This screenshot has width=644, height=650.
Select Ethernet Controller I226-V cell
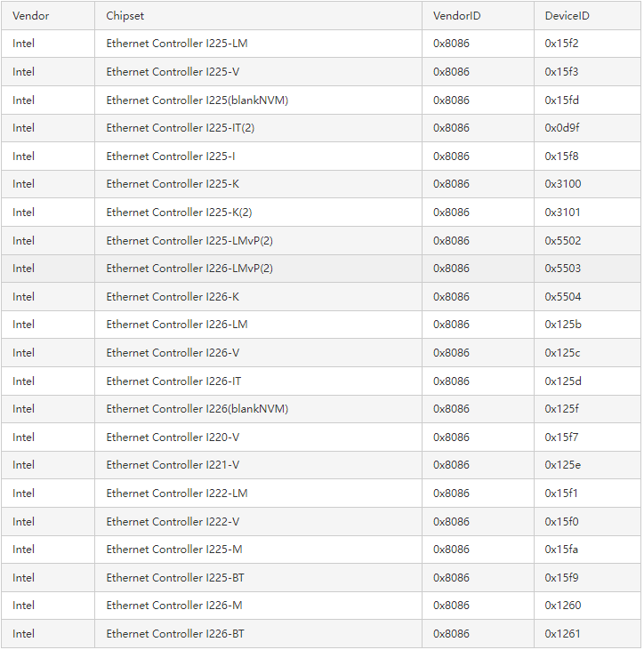258,353
